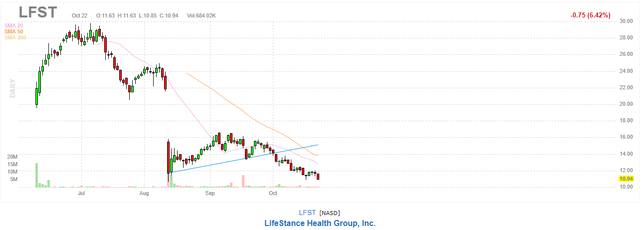Click the DAILY timeframe label
The width and height of the screenshot is (644, 230).
tap(13, 88)
